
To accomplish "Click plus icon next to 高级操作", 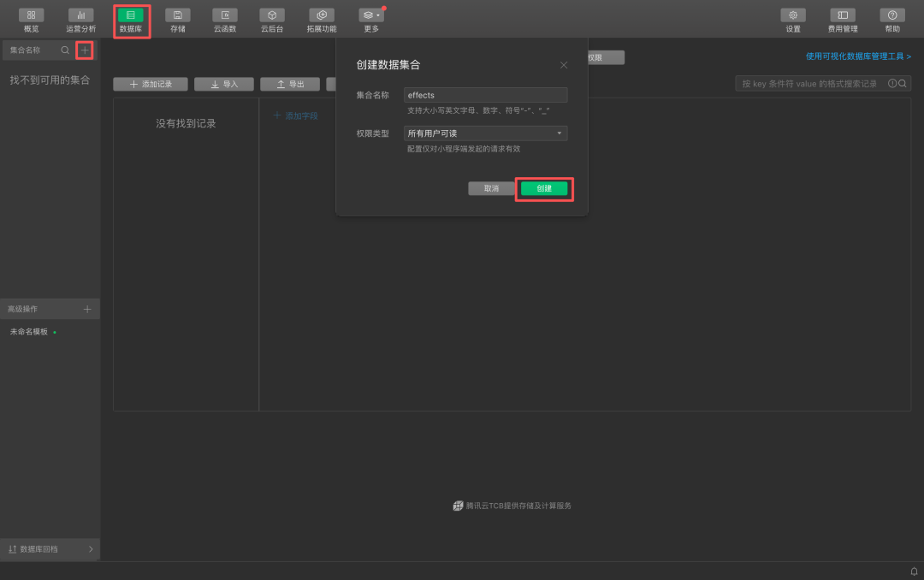I will [x=87, y=309].
